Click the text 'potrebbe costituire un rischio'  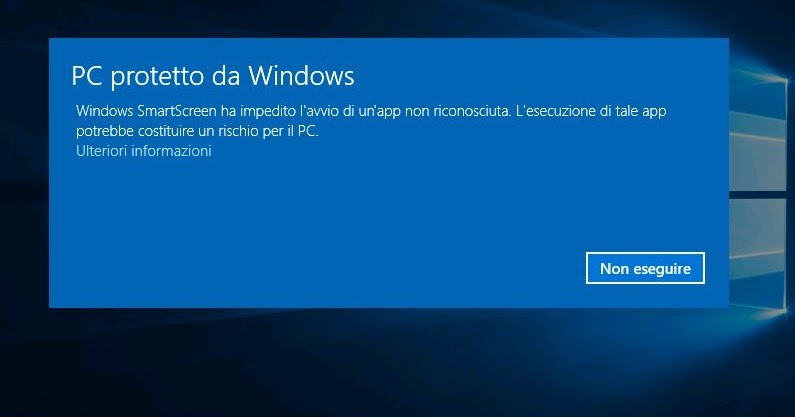coord(168,131)
